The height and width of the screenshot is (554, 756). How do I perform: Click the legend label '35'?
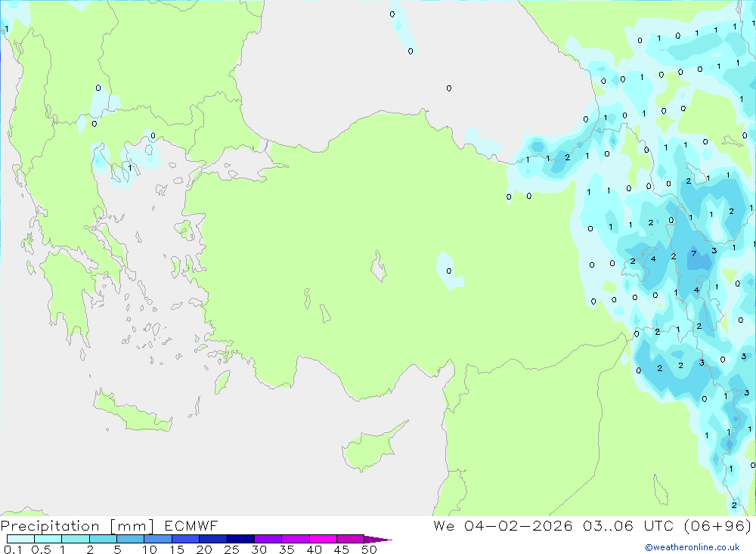(287, 549)
